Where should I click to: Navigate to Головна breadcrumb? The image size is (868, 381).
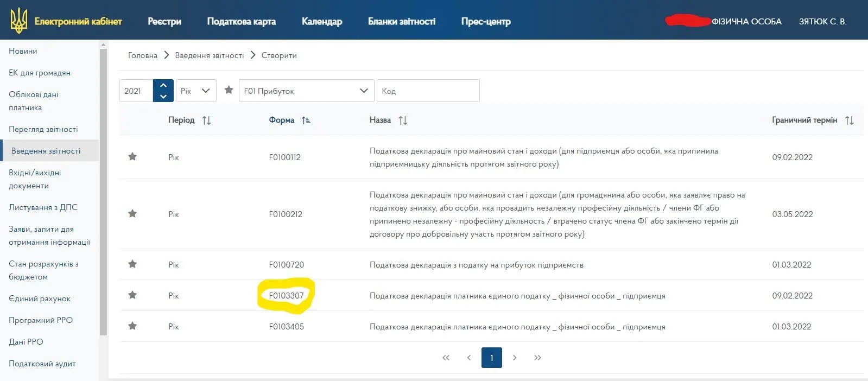[x=142, y=55]
